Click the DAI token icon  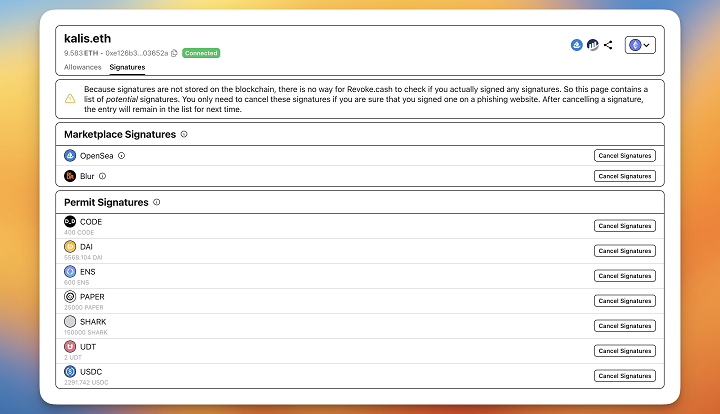click(70, 246)
